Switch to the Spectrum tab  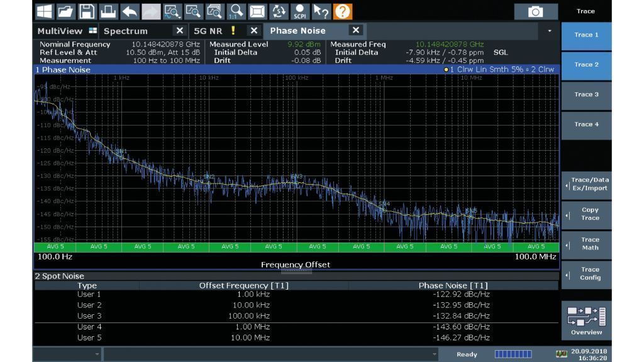click(x=126, y=31)
